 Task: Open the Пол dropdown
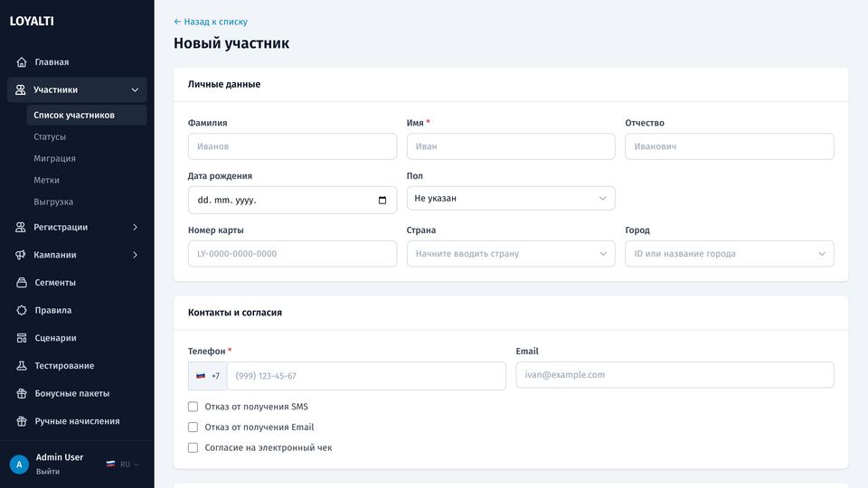(511, 198)
